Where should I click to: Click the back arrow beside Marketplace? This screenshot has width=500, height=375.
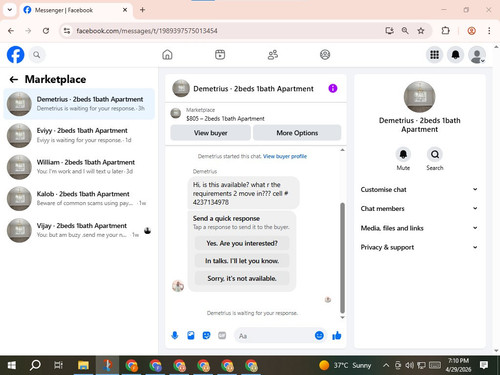coord(14,79)
